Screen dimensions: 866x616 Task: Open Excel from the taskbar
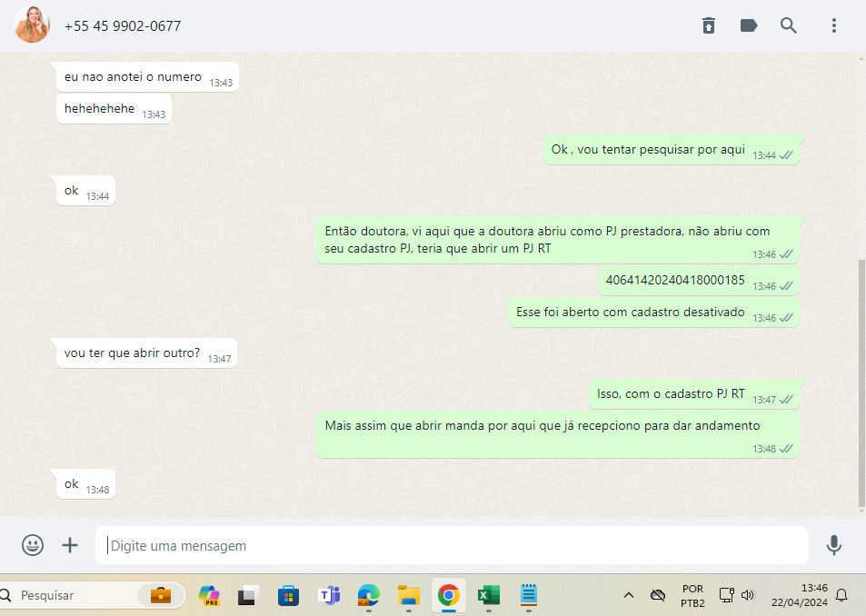click(489, 595)
